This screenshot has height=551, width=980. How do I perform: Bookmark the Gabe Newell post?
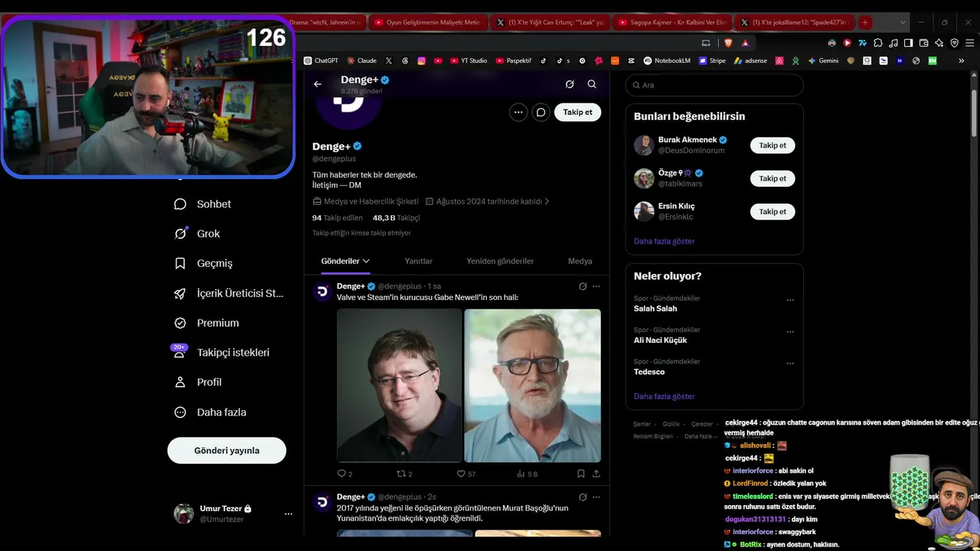coord(581,474)
